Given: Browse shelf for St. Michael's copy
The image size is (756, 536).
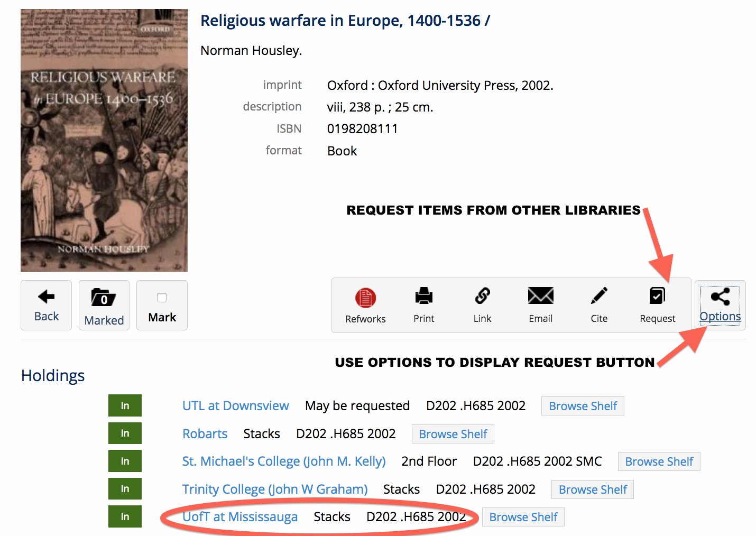Looking at the screenshot, I should (659, 461).
